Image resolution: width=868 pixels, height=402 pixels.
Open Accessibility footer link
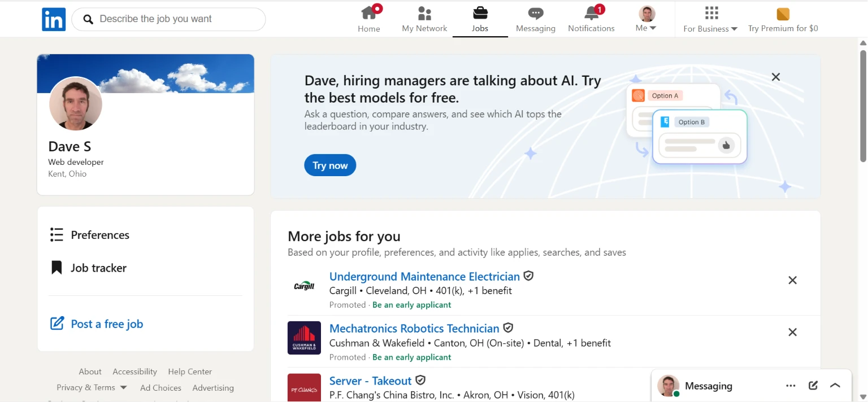[x=134, y=372]
